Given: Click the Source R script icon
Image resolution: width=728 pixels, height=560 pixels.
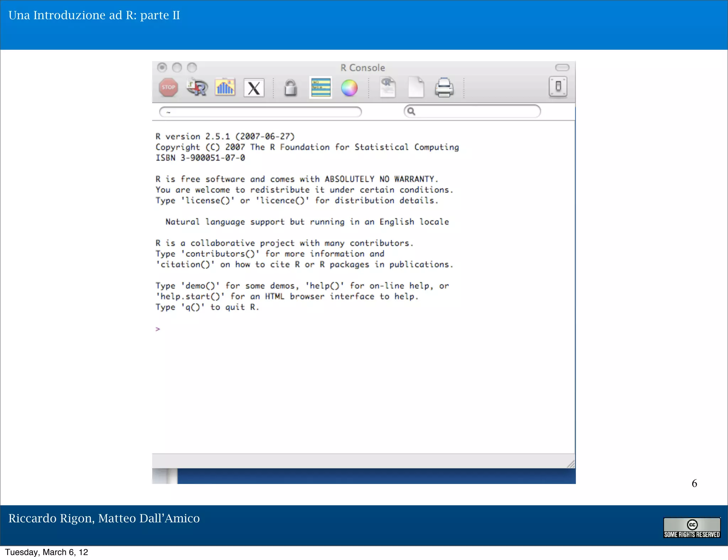Looking at the screenshot, I should 197,87.
